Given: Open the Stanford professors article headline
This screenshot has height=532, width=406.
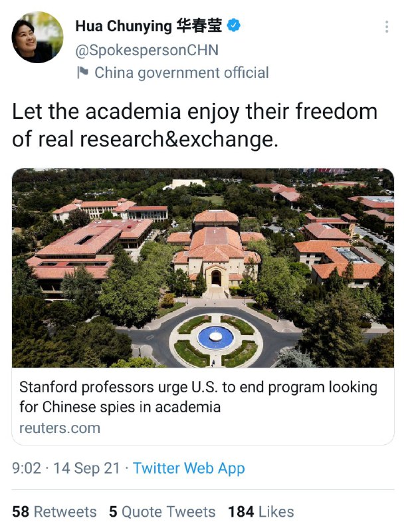Looking at the screenshot, I should [x=198, y=396].
